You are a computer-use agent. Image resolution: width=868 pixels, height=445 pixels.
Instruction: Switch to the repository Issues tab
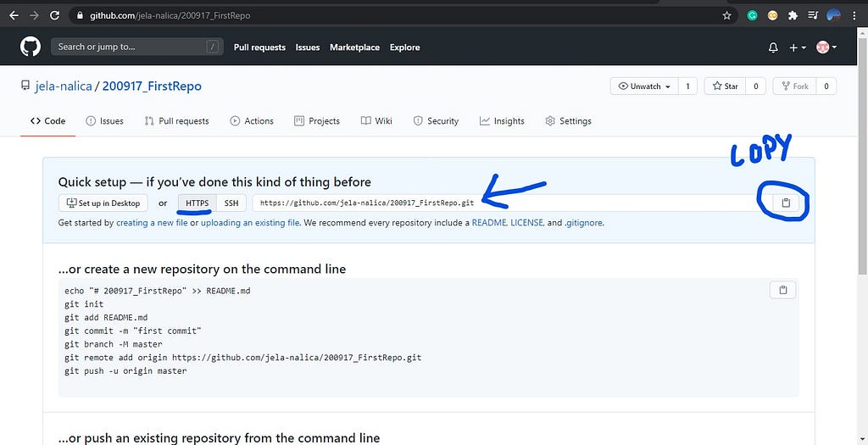coord(104,121)
